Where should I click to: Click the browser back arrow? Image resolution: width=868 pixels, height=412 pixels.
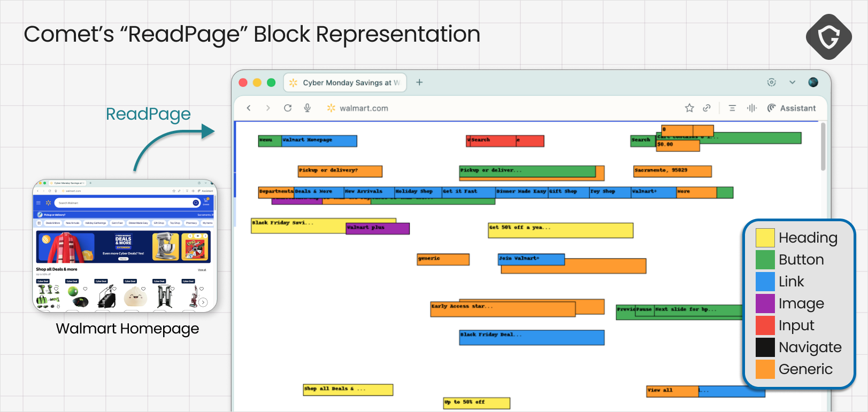pyautogui.click(x=249, y=108)
